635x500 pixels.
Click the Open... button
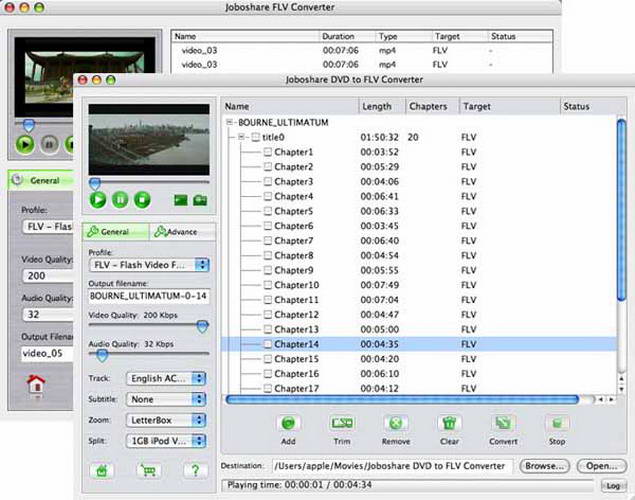point(600,465)
